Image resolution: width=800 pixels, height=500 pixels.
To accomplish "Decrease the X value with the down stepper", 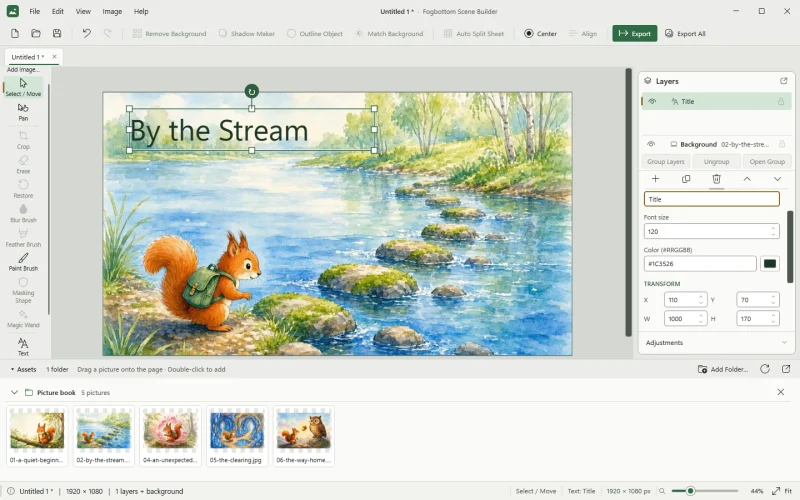I will (x=701, y=303).
